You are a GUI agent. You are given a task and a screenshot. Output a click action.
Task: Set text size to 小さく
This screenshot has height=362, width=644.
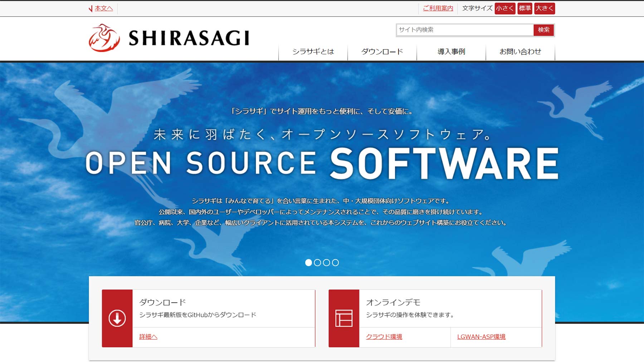click(505, 8)
